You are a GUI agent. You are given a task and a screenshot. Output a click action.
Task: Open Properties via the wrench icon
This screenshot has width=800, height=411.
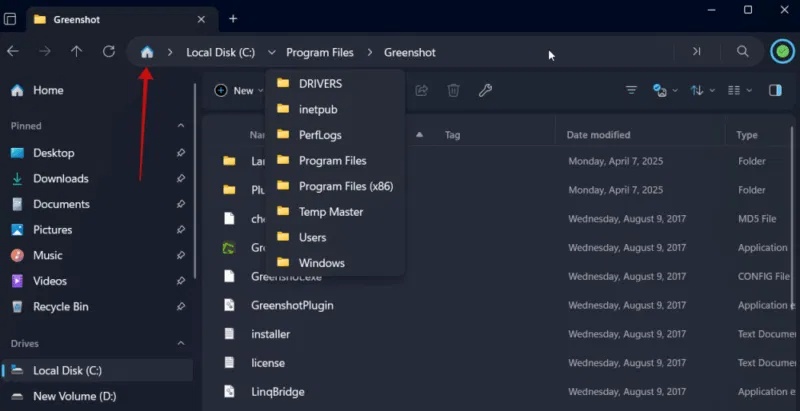[x=485, y=90]
